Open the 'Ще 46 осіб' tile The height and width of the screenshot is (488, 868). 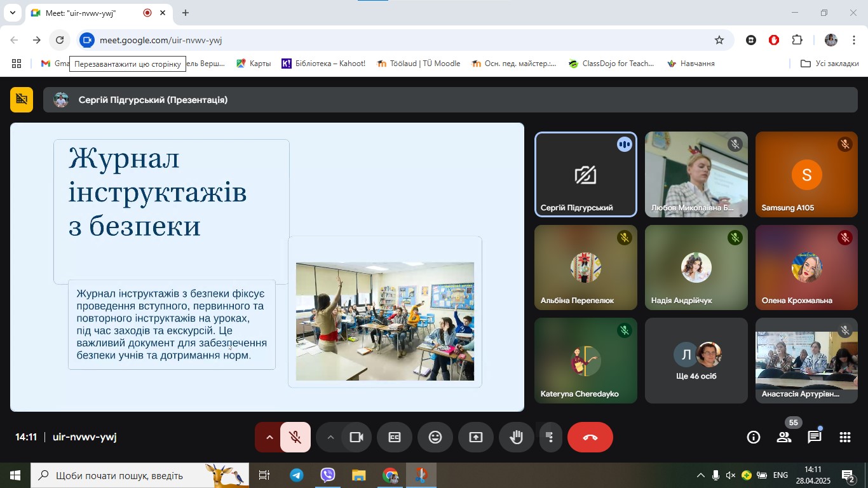click(x=696, y=360)
